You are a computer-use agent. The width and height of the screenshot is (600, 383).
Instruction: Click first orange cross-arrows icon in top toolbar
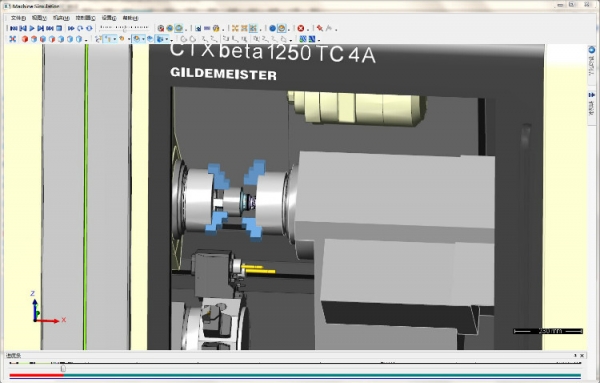(235, 28)
